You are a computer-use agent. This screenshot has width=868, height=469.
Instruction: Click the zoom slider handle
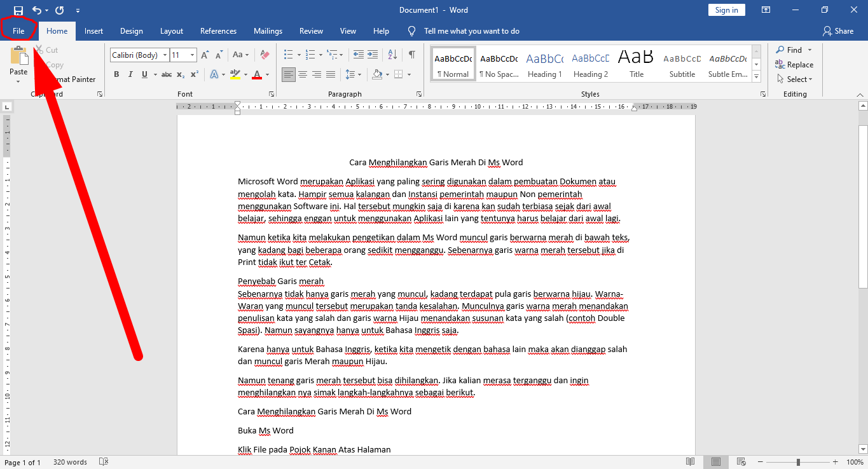798,462
